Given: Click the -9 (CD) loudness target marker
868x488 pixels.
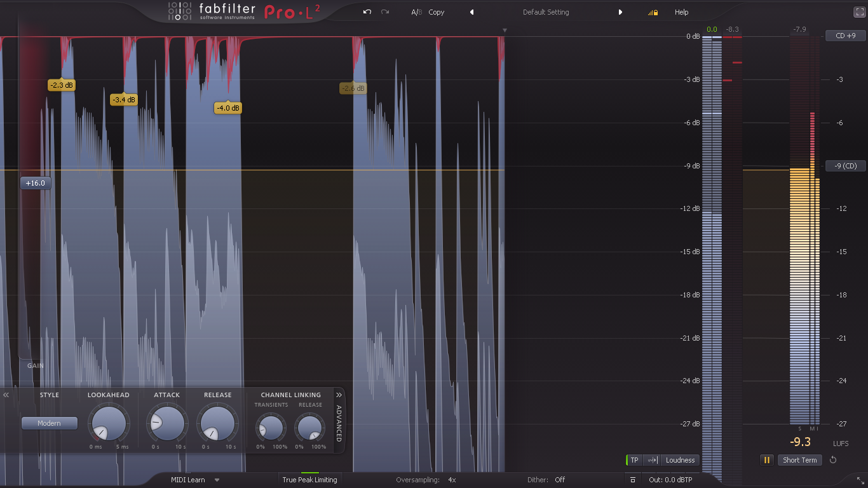Looking at the screenshot, I should (x=846, y=166).
